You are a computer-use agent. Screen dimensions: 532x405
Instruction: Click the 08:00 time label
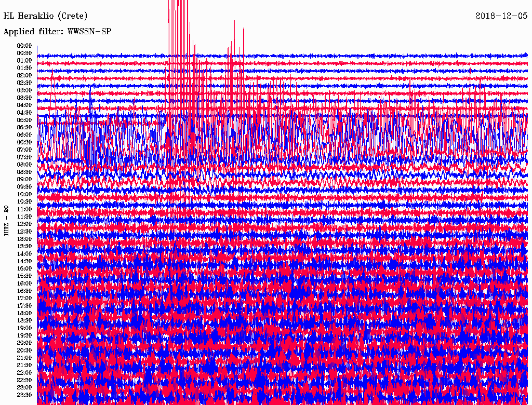pos(24,165)
